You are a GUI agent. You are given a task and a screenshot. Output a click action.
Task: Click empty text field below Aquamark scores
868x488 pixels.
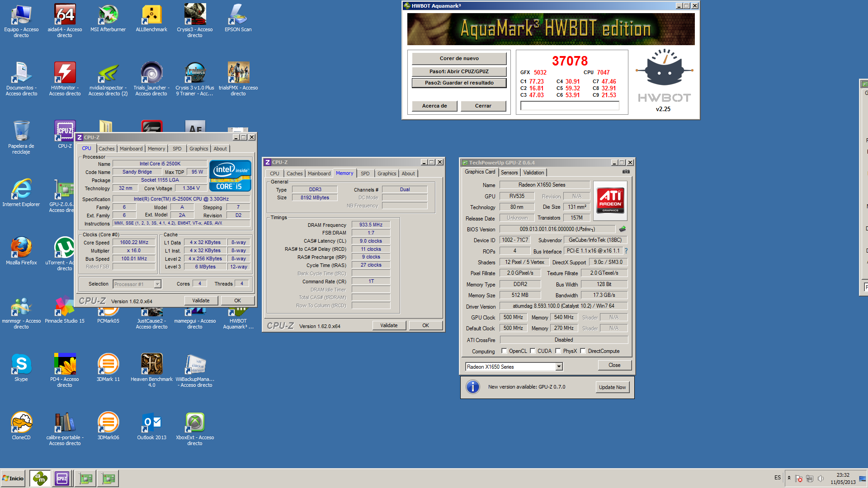[x=570, y=106]
